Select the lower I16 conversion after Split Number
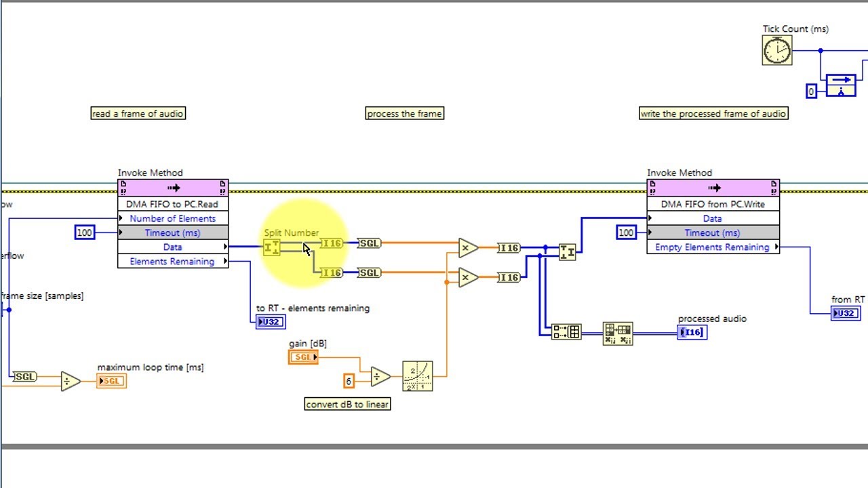868x488 pixels. coord(331,272)
